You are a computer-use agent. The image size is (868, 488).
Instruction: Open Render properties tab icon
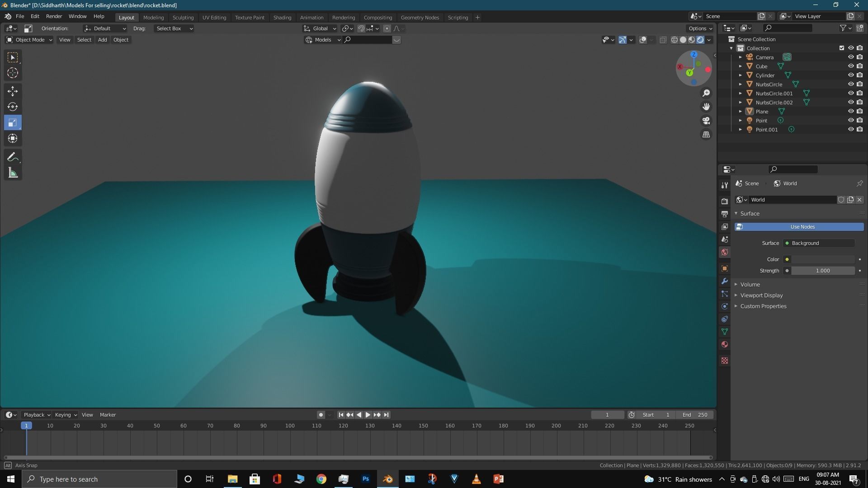725,201
